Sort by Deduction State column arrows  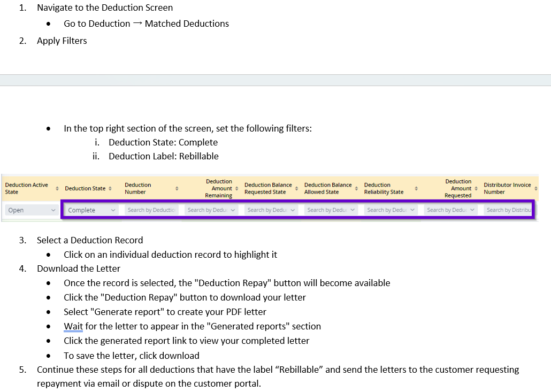[110, 189]
